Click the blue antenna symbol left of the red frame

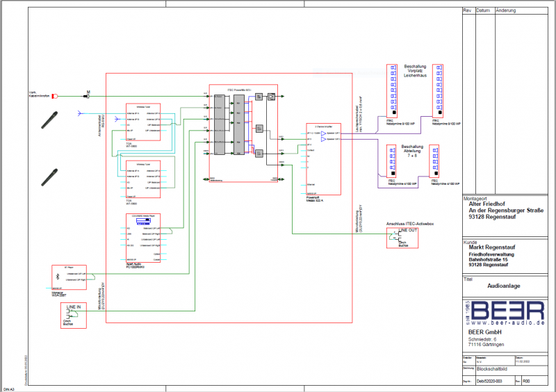point(82,113)
